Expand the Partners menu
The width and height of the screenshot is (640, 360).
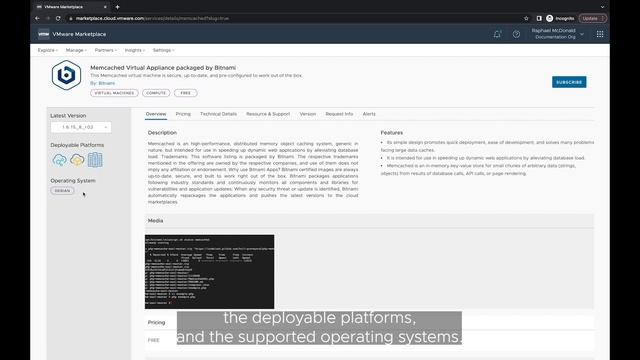(x=106, y=50)
